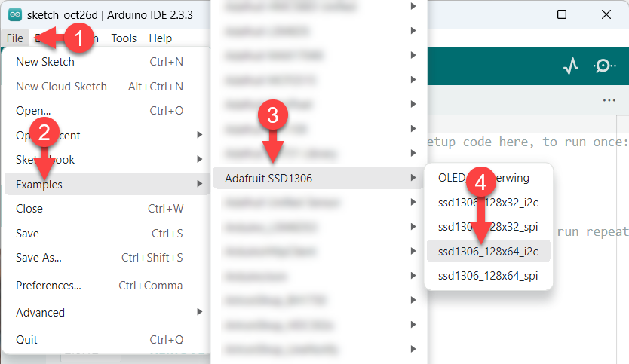Viewport: 629px width, 364px height.
Task: Open the Help menu
Action: click(160, 38)
